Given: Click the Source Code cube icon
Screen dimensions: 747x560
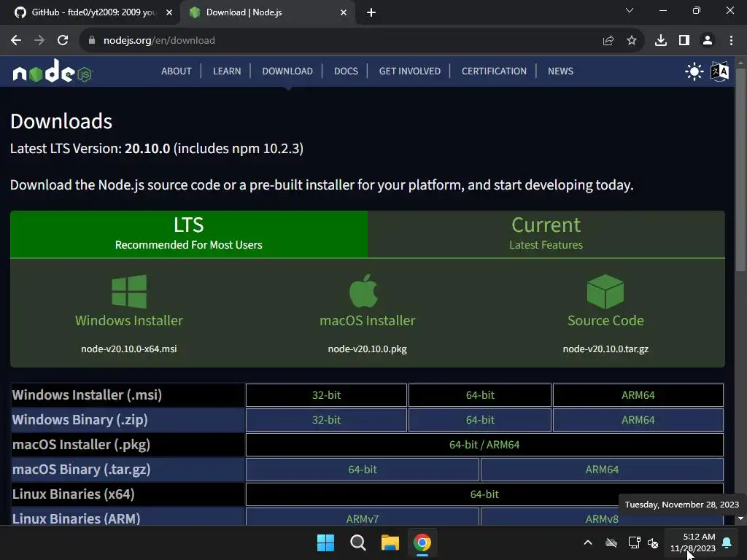Looking at the screenshot, I should (x=605, y=292).
